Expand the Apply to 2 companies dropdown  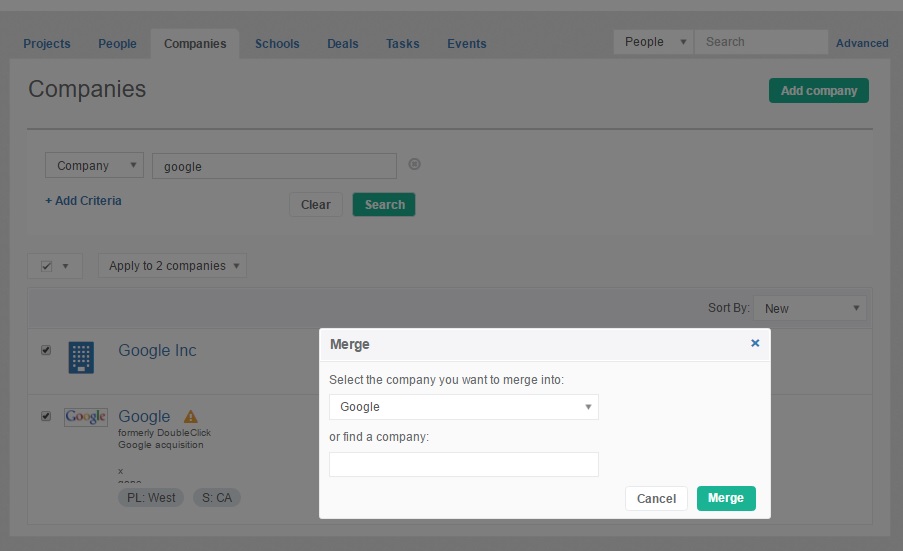pyautogui.click(x=172, y=265)
